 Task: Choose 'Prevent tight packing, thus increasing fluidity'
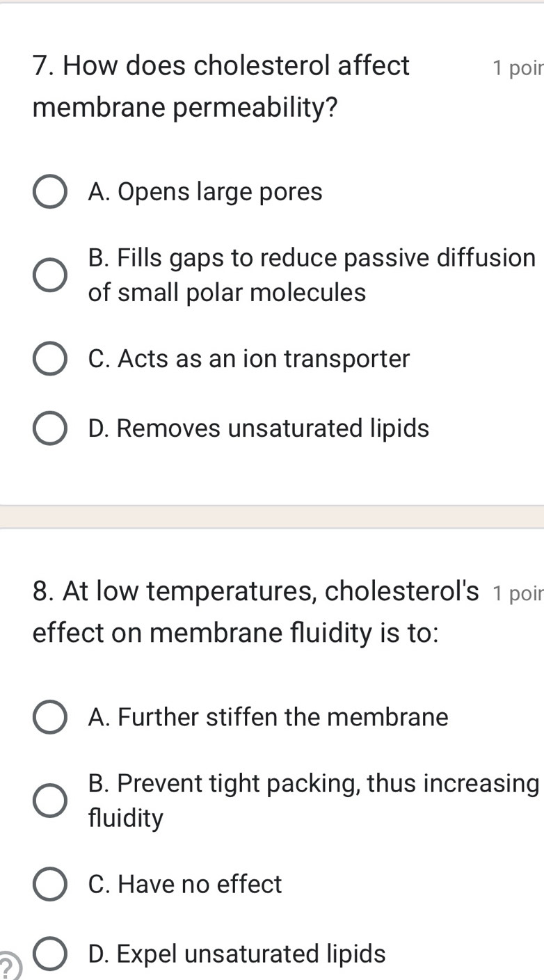49,801
